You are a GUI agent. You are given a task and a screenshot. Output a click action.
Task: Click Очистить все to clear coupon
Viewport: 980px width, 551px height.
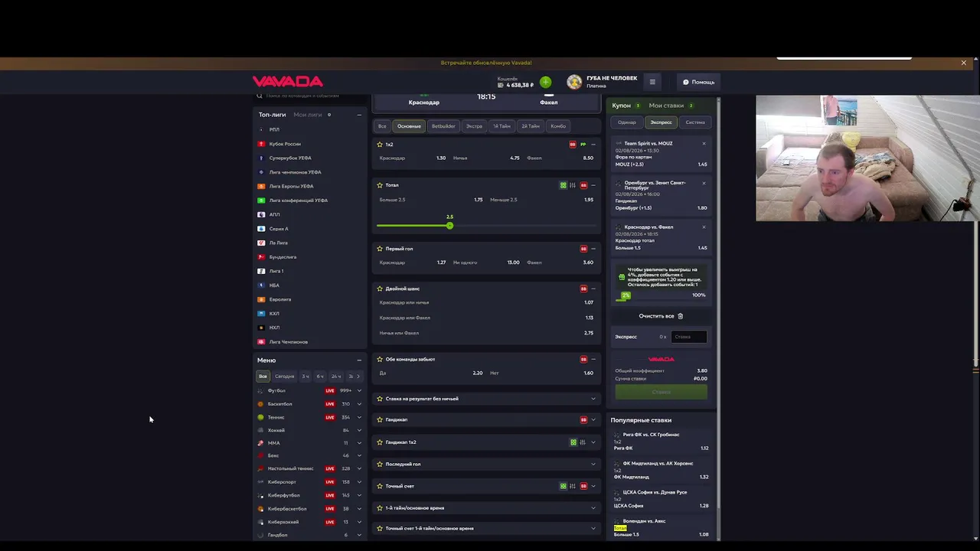click(661, 316)
